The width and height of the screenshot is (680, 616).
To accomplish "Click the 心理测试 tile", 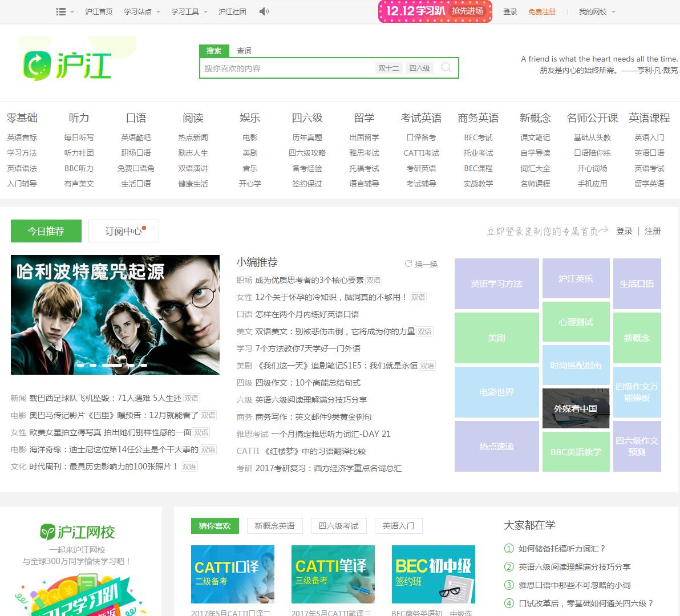I will (x=576, y=322).
